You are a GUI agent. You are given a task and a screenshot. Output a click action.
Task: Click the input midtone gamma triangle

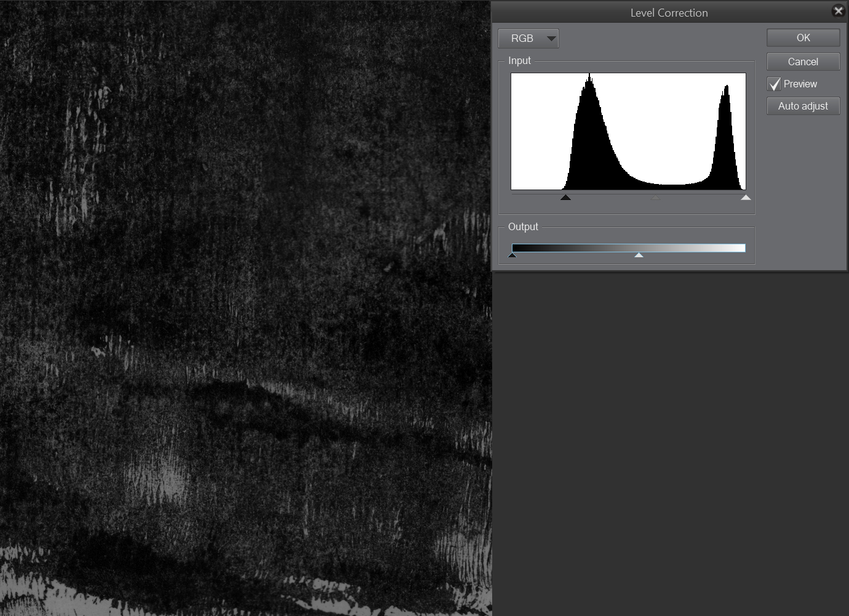655,197
